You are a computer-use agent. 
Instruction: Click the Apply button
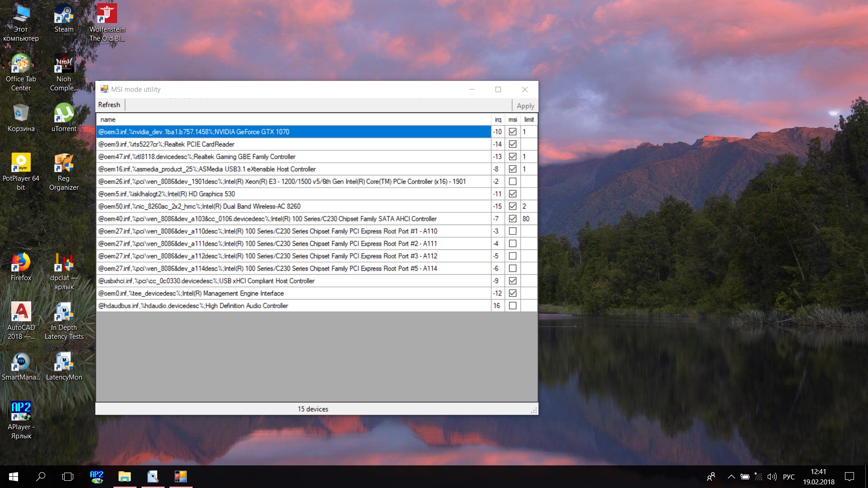pyautogui.click(x=525, y=106)
